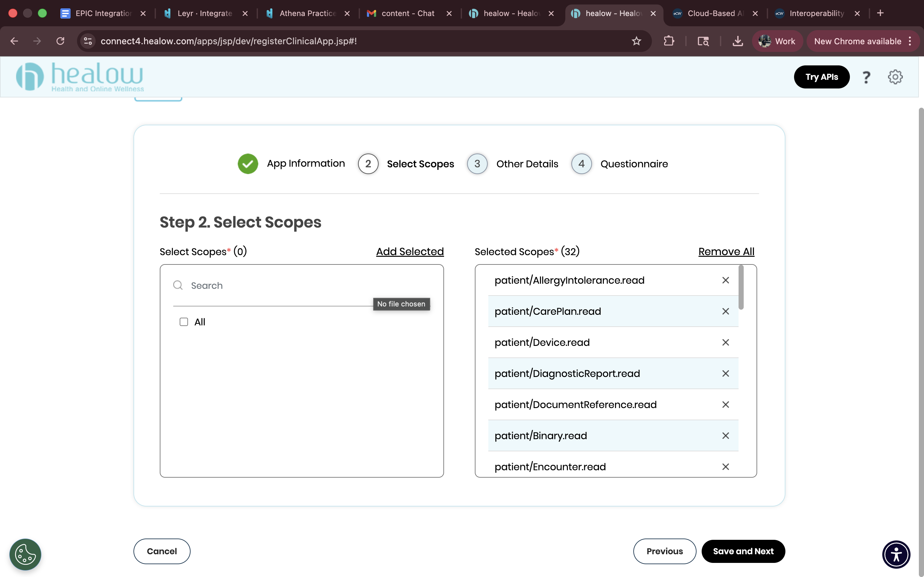Open the accessibility widget icon
The image size is (924, 577).
[896, 554]
